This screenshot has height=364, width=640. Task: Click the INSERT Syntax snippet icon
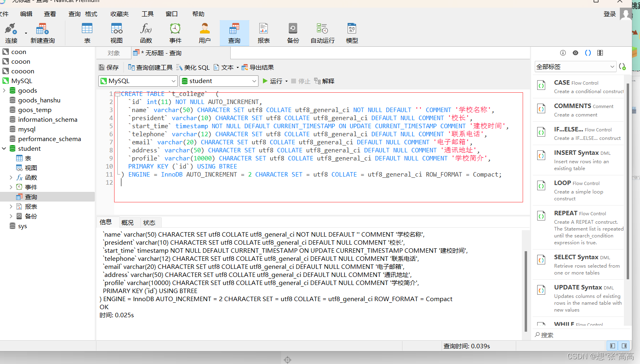pos(541,156)
